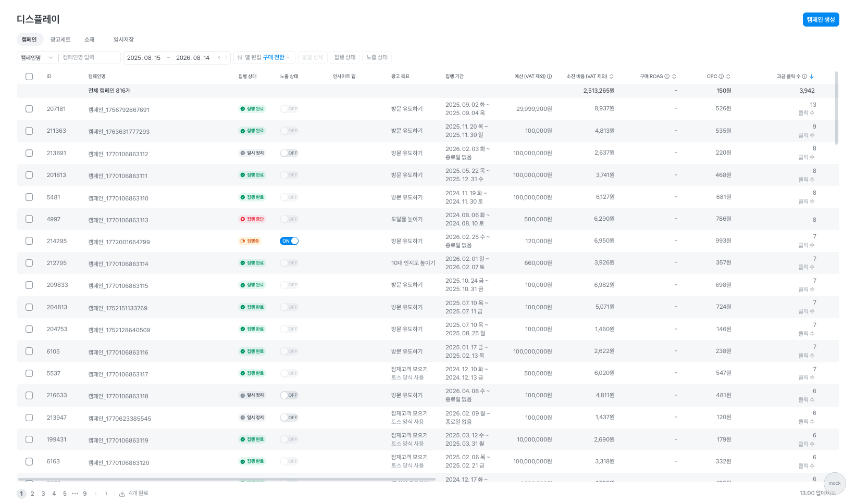Image resolution: width=856 pixels, height=504 pixels.
Task: Click 집행 중단 status badge of campaign 4997
Action: coord(252,219)
